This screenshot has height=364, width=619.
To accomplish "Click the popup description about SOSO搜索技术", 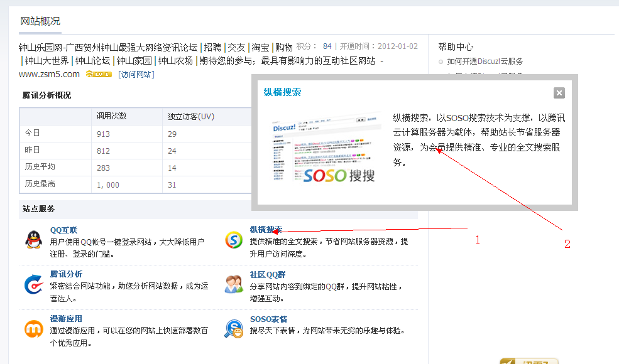I will tap(479, 140).
